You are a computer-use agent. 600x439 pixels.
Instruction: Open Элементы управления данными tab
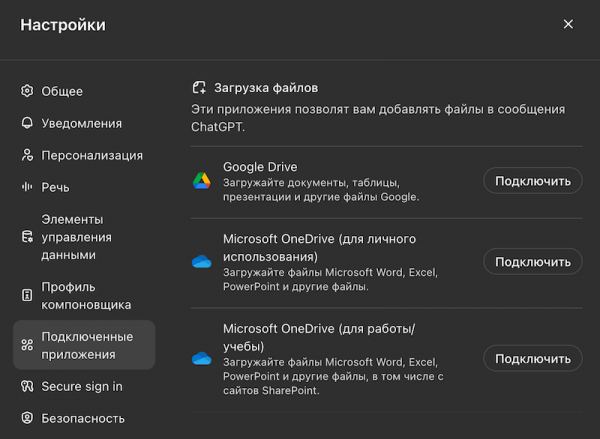point(84,237)
